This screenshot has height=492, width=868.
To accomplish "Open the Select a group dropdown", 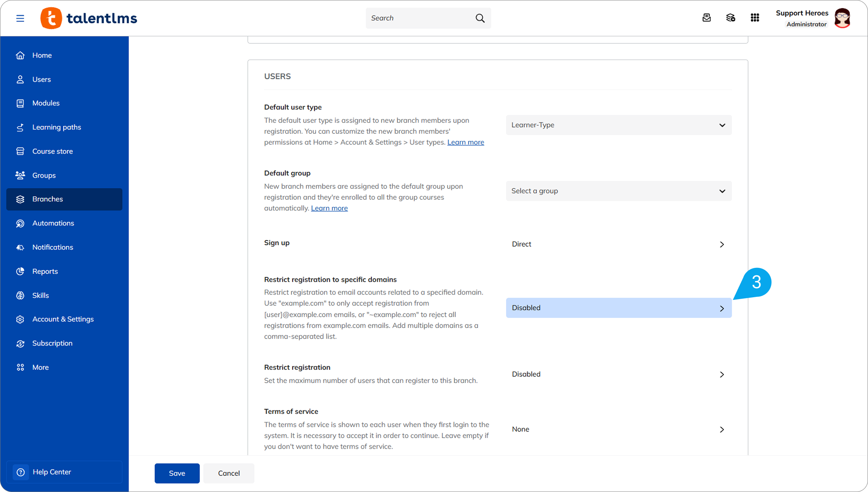I will point(619,191).
